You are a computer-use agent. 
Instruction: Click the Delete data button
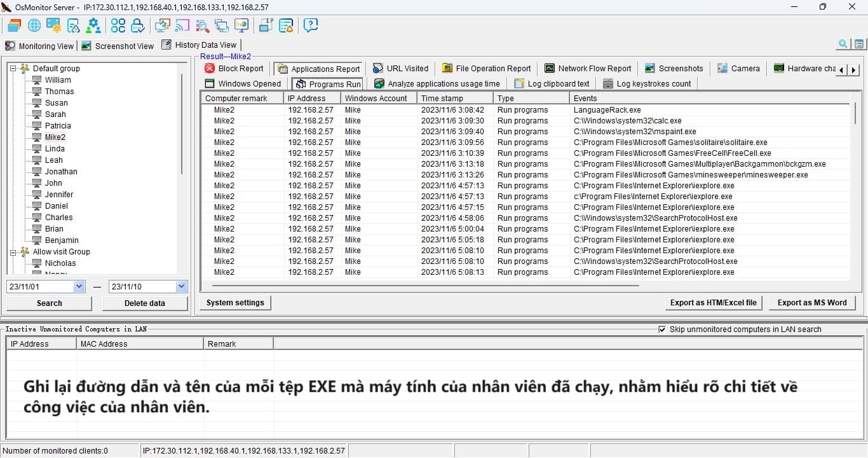[145, 303]
